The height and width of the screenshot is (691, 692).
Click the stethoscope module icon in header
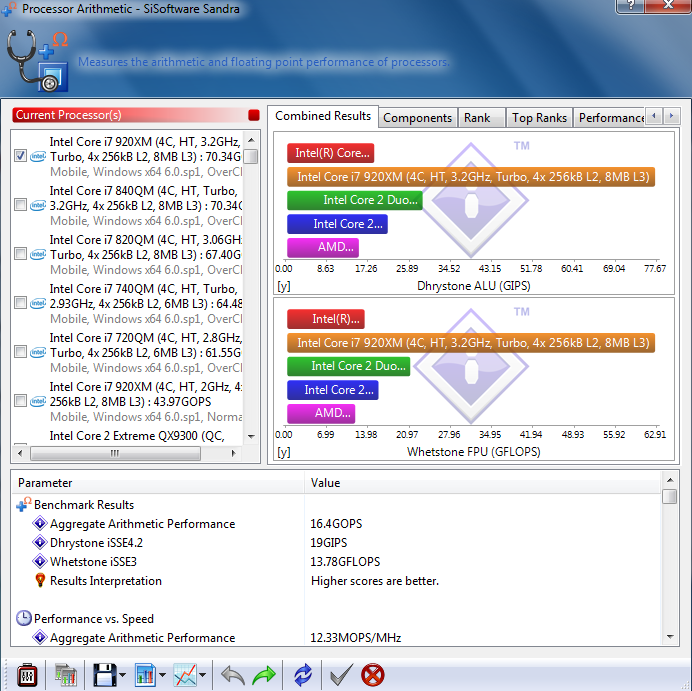pos(38,60)
